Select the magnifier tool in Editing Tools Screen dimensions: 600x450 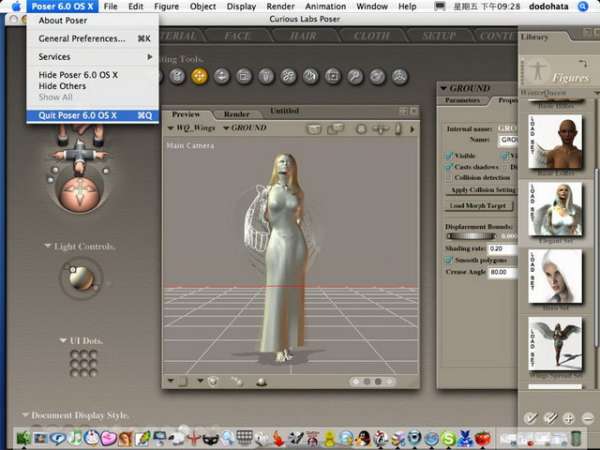coord(355,77)
